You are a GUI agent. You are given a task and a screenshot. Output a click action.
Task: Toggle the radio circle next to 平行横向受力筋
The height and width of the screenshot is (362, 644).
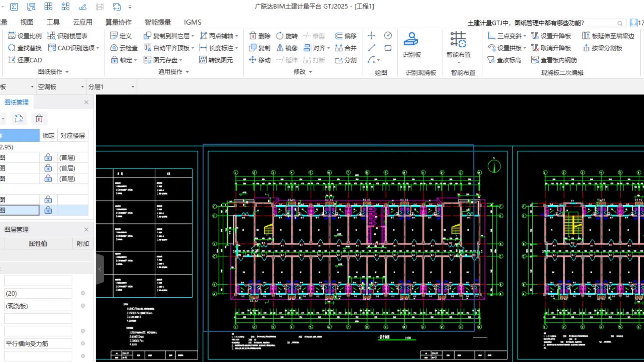[x=82, y=343]
